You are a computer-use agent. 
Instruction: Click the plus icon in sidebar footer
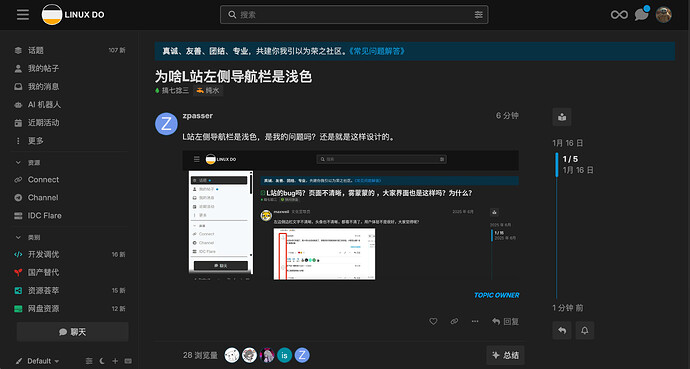pos(115,361)
